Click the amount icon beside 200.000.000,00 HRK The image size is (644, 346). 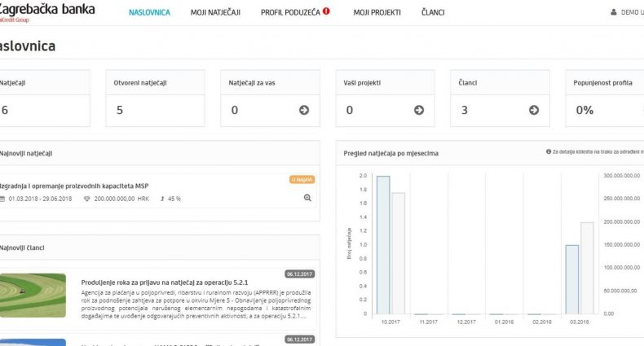tap(86, 199)
